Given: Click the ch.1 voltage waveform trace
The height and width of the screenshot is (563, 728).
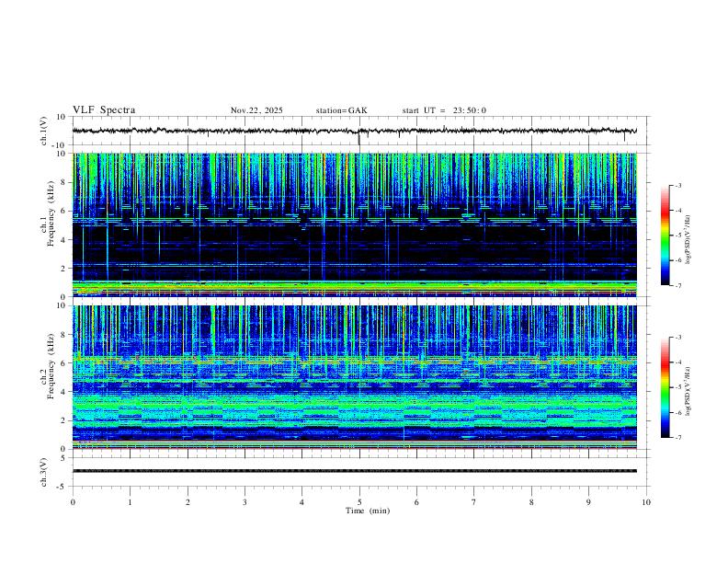Looking at the screenshot, I should pos(354,131).
